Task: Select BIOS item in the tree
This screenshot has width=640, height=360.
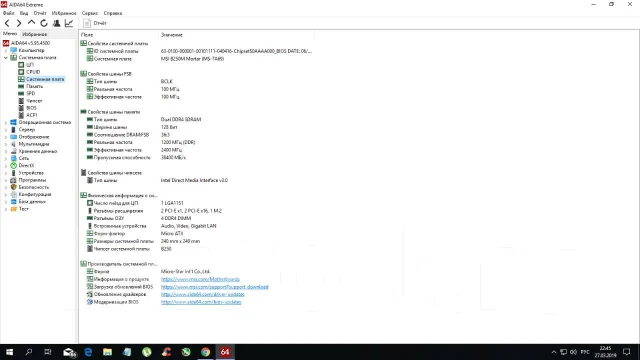Action: [x=31, y=108]
